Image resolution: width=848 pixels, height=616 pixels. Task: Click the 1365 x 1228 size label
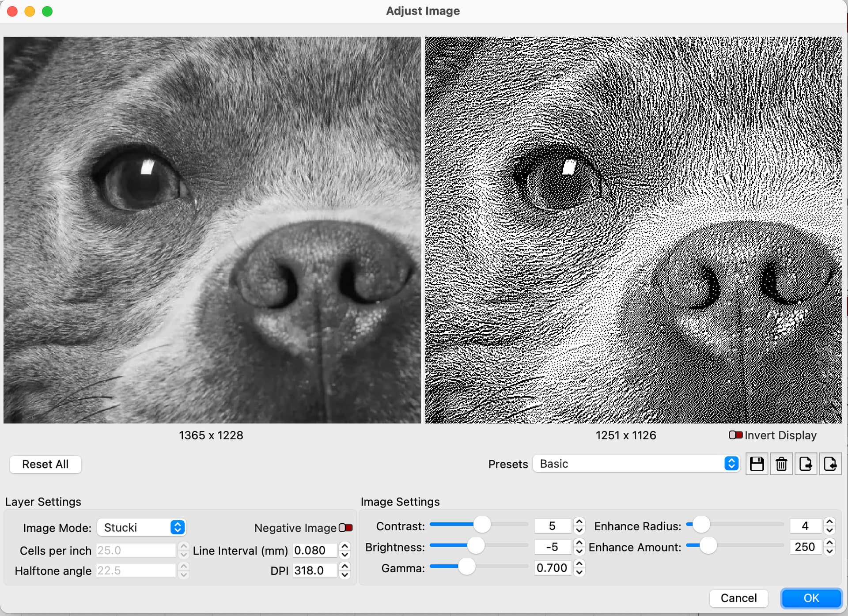click(x=211, y=435)
